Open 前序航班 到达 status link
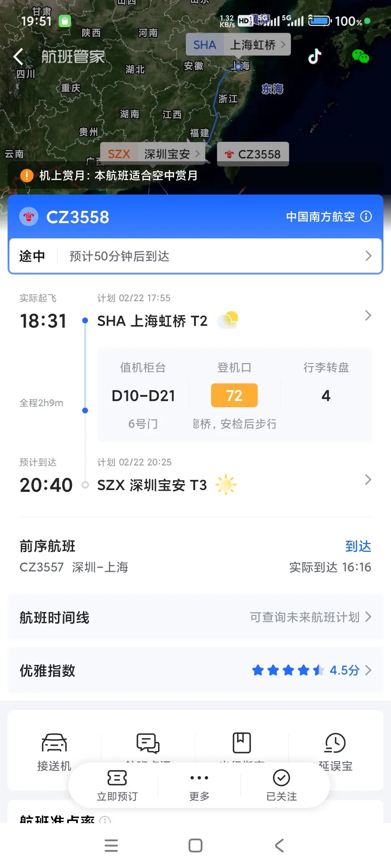391x868 pixels. 358,546
